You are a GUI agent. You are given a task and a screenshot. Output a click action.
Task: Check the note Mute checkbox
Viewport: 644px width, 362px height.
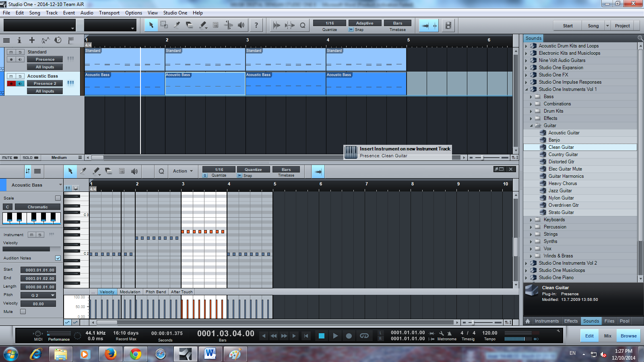pos(23,311)
